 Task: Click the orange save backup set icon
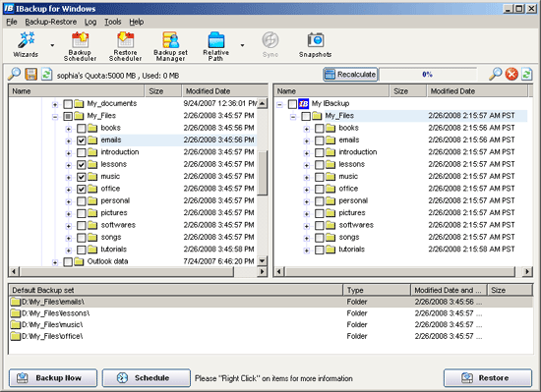[31, 74]
